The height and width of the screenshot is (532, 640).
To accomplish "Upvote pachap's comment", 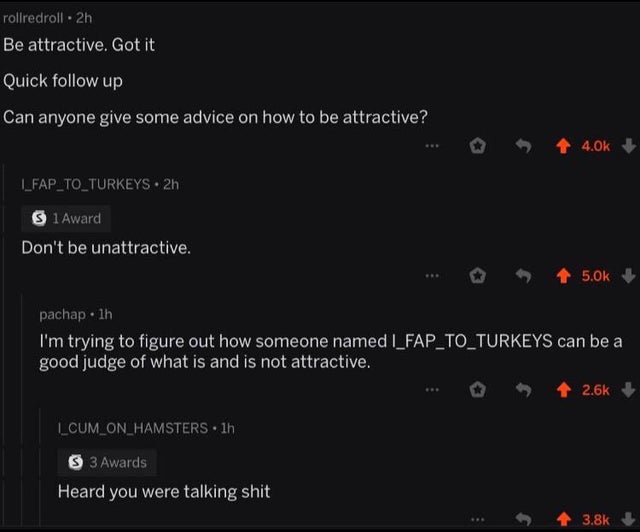I will (563, 390).
